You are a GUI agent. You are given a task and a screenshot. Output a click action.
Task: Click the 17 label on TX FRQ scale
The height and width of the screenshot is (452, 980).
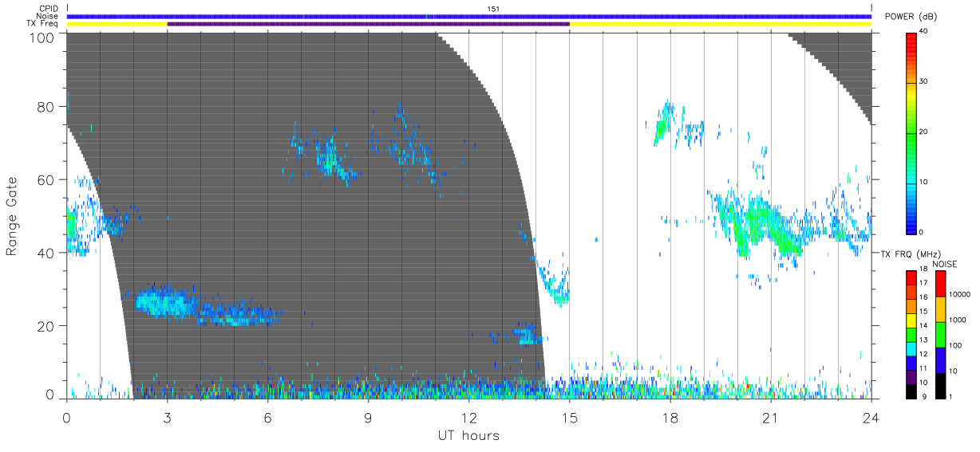pos(925,283)
